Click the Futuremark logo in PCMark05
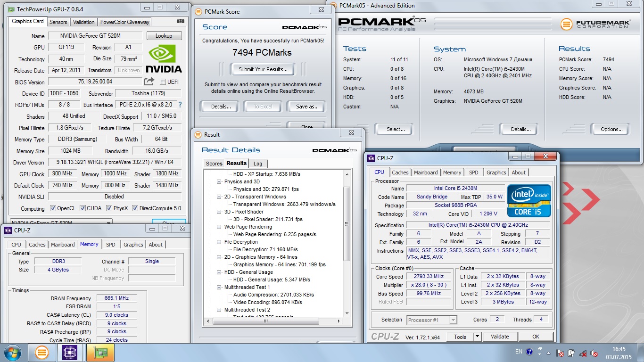 pos(595,24)
